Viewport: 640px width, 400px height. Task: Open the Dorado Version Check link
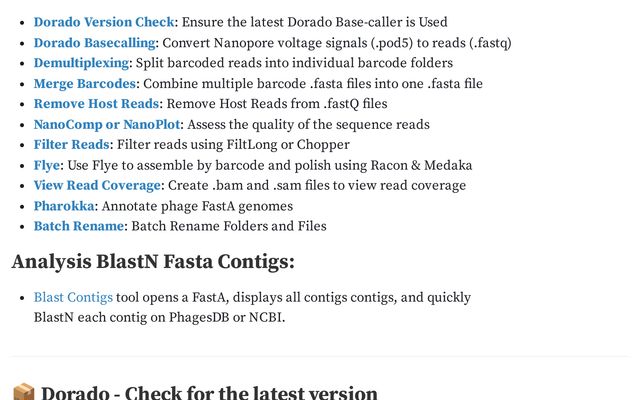tap(104, 22)
